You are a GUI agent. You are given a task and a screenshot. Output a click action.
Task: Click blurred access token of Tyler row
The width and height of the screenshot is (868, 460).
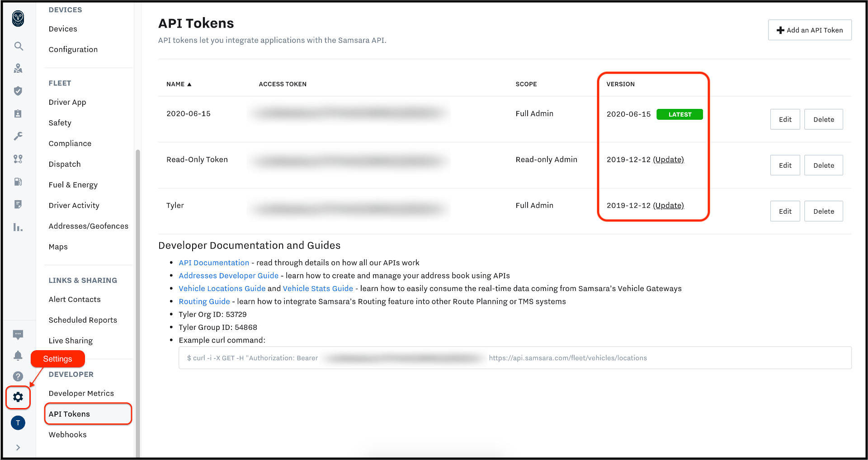[x=349, y=209]
